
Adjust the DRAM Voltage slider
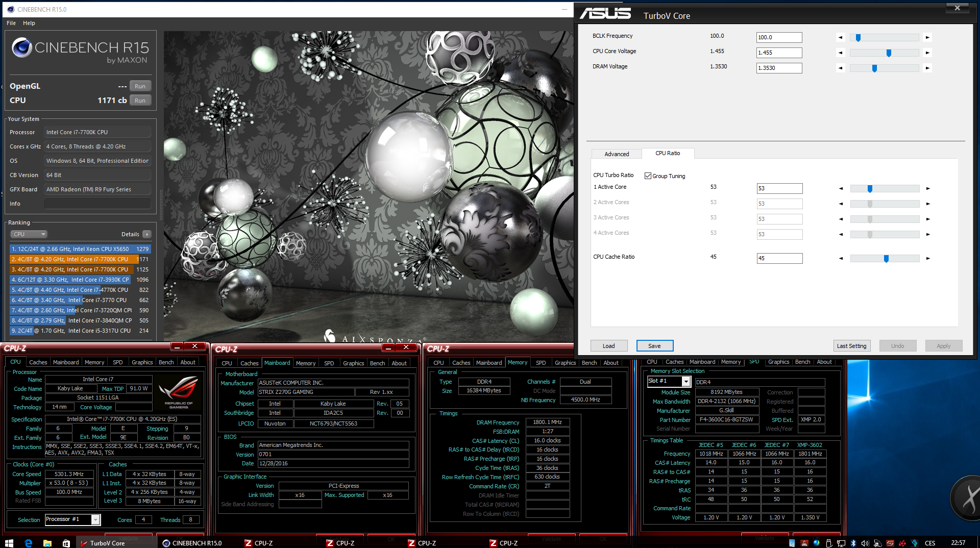884,68
